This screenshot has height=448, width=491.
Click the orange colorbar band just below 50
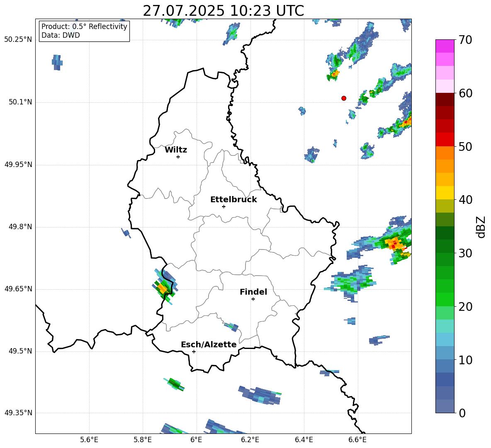[445, 153]
